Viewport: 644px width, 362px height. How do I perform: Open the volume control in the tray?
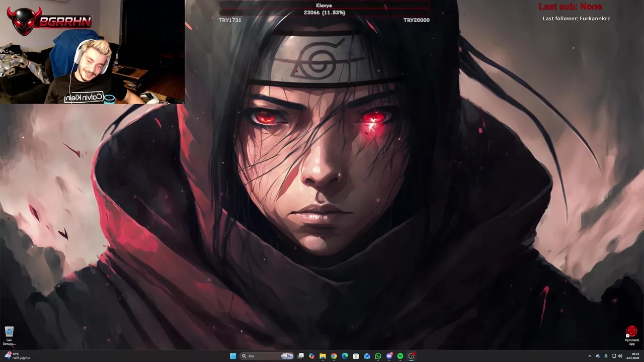pos(620,356)
